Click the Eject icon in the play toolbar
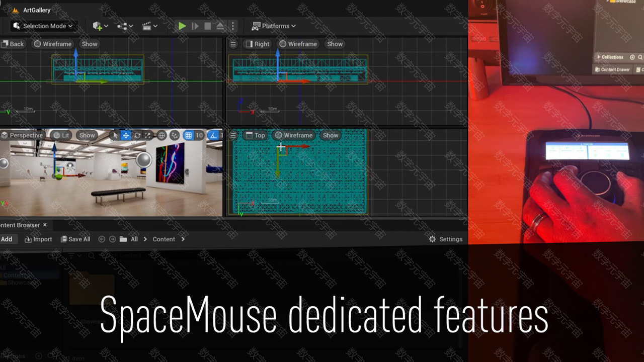 (x=220, y=26)
